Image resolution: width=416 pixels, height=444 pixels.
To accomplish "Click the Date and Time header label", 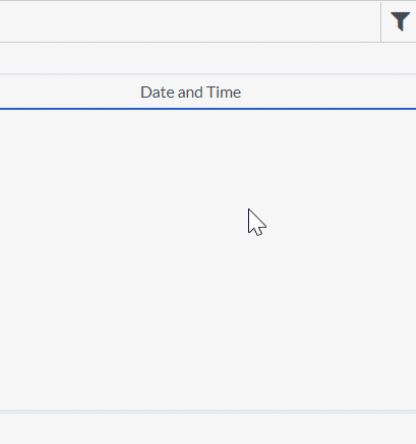I will 190,92.
